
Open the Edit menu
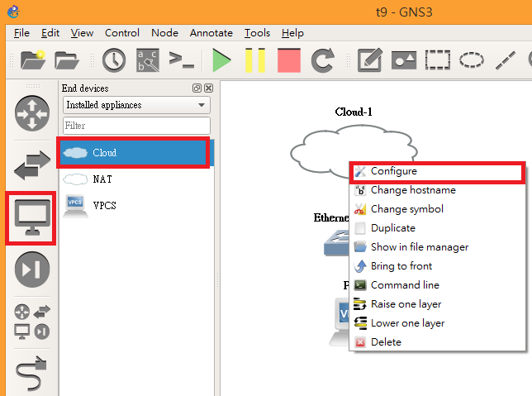50,33
